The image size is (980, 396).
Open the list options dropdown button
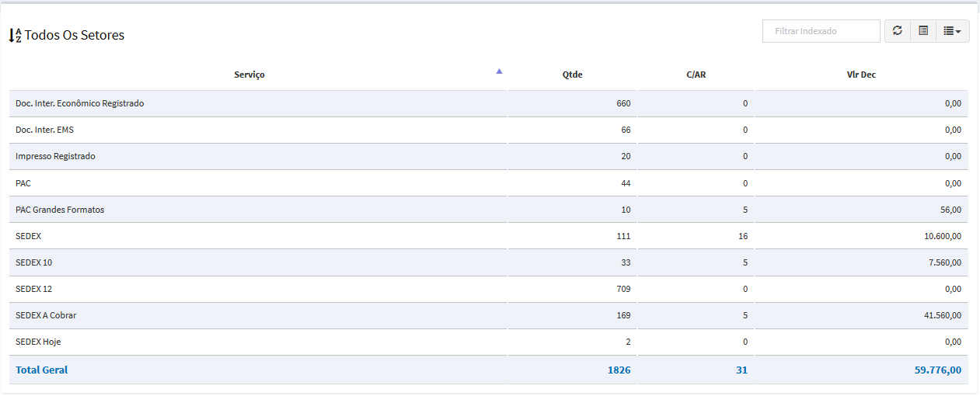[x=952, y=31]
